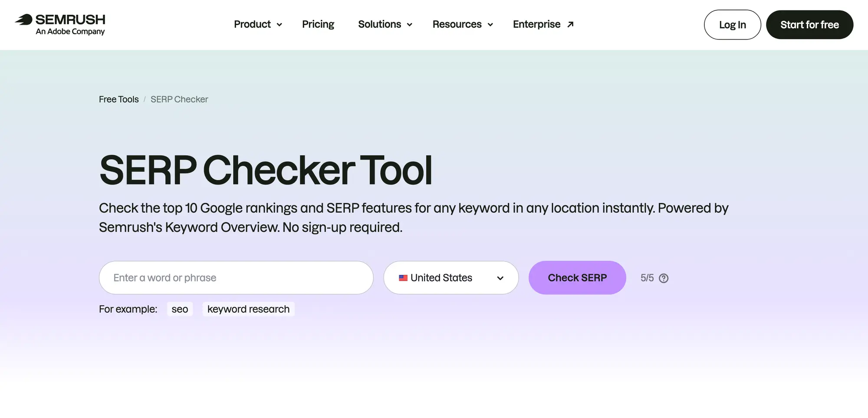Select the 'keyword research' example chip
The image size is (868, 418).
click(x=248, y=309)
